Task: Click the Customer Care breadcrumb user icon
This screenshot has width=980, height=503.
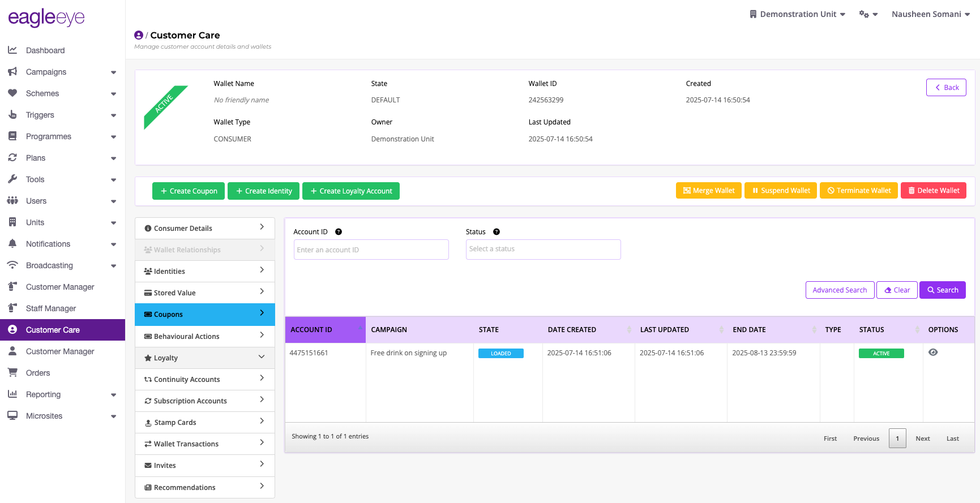Action: tap(139, 35)
